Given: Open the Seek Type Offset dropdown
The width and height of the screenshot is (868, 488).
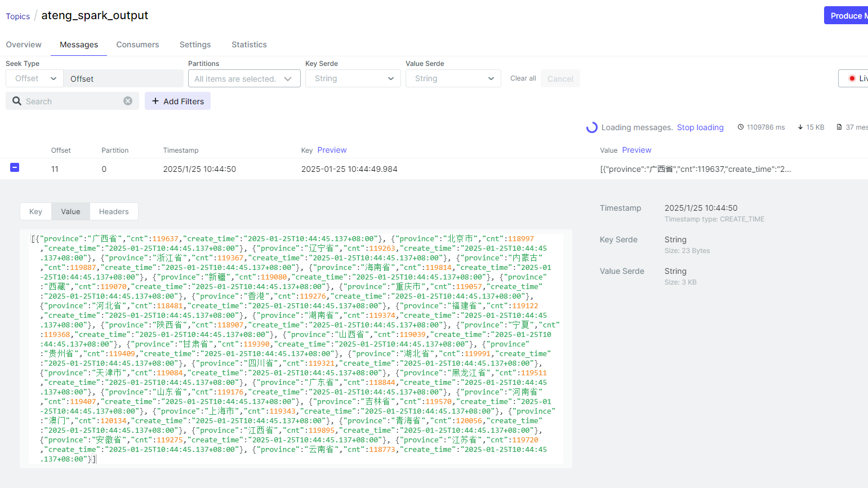Looking at the screenshot, I should 34,78.
